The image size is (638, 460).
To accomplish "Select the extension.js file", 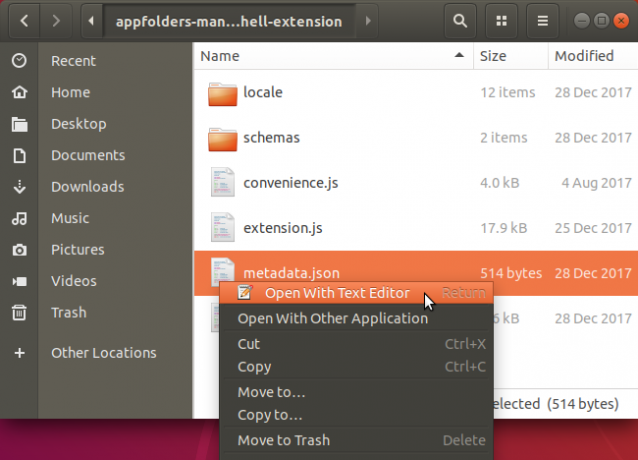I will click(416, 228).
